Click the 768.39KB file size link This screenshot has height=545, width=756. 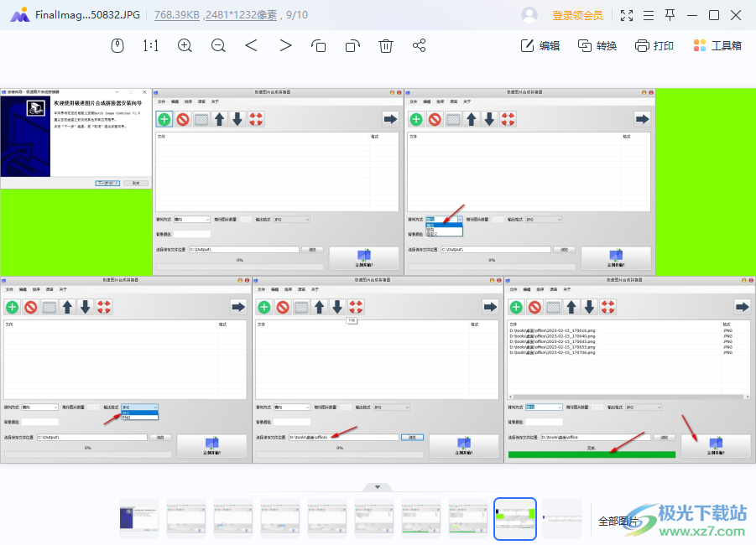pyautogui.click(x=176, y=15)
